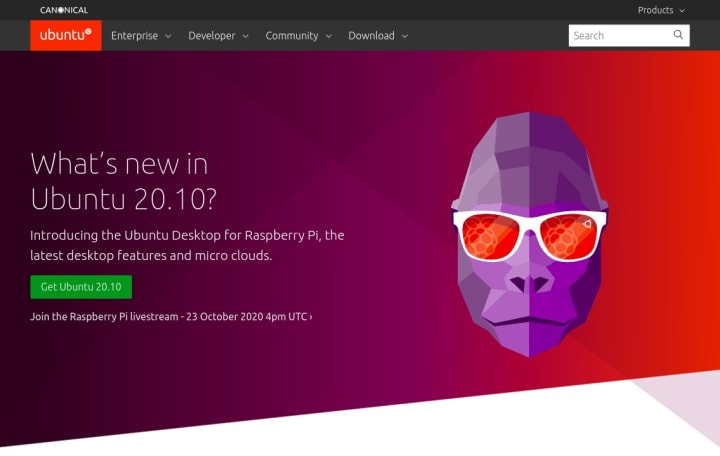
Task: Expand the chevron next to Community
Action: pyautogui.click(x=328, y=36)
